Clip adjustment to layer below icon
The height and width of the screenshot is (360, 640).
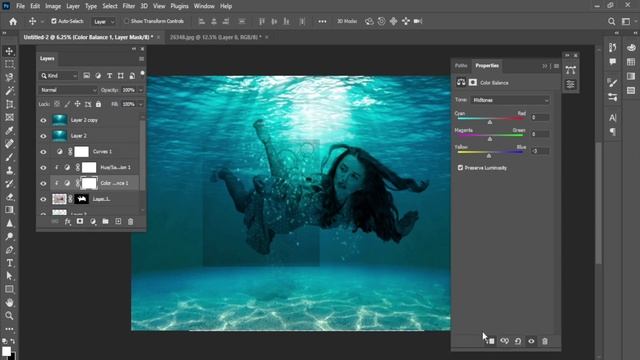click(x=491, y=341)
